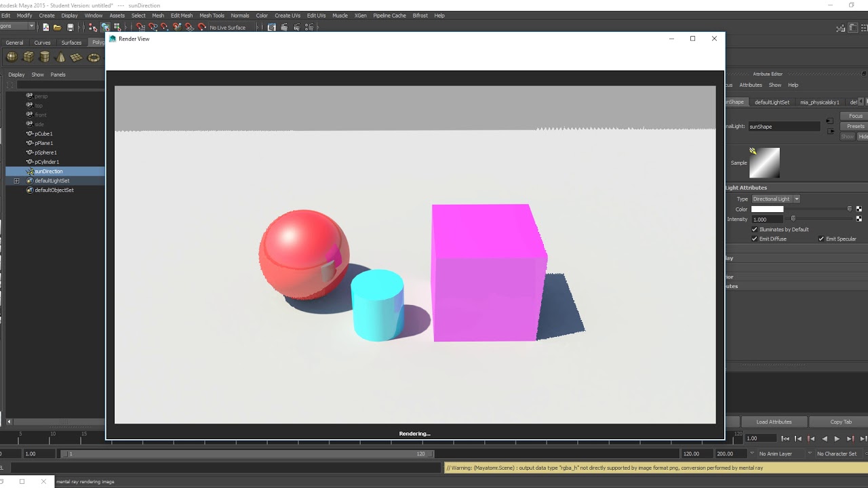Click the IPR render icon
Viewport: 868px width, 488px height.
pos(298,27)
